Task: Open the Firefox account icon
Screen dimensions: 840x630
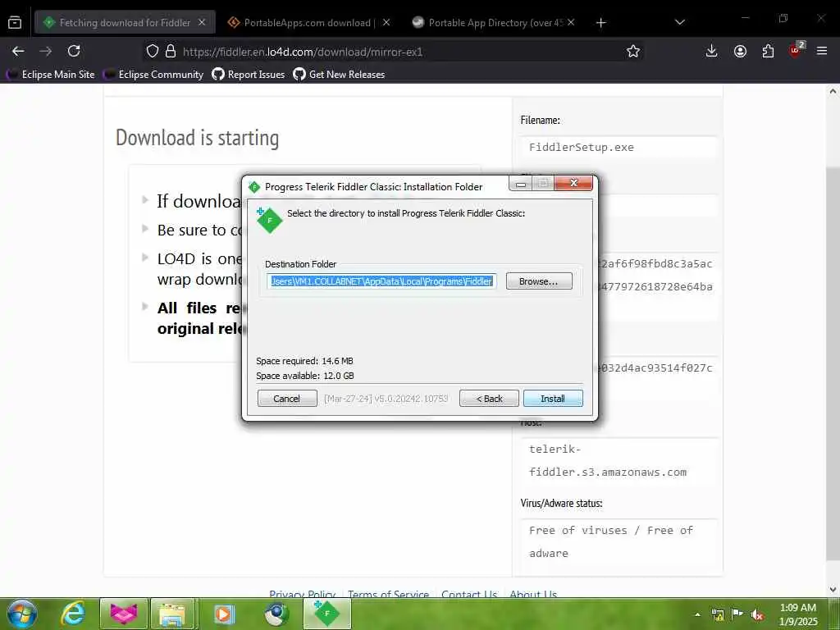Action: [x=741, y=52]
